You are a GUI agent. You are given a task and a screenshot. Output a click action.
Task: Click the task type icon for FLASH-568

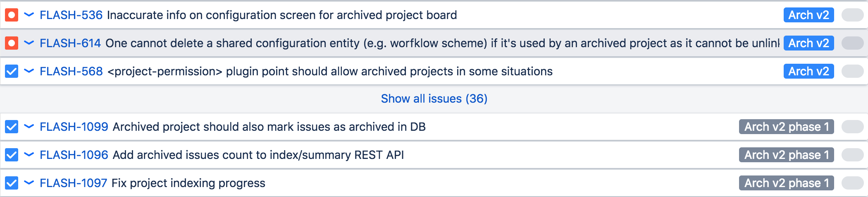[12, 71]
